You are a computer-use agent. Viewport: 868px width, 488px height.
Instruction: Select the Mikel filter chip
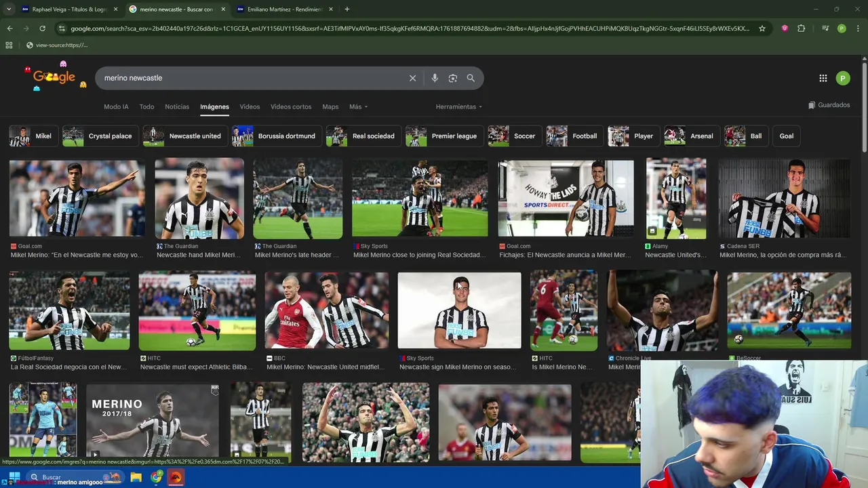(32, 136)
